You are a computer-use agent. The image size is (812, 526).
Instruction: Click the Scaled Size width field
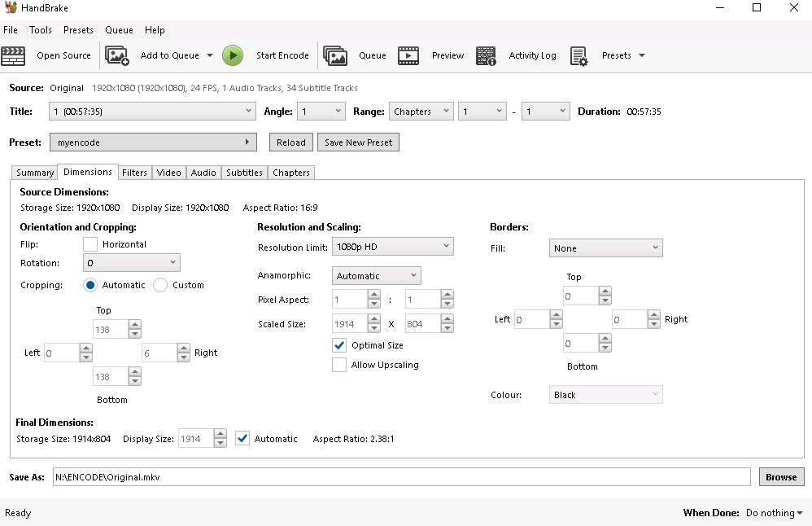[x=350, y=324]
